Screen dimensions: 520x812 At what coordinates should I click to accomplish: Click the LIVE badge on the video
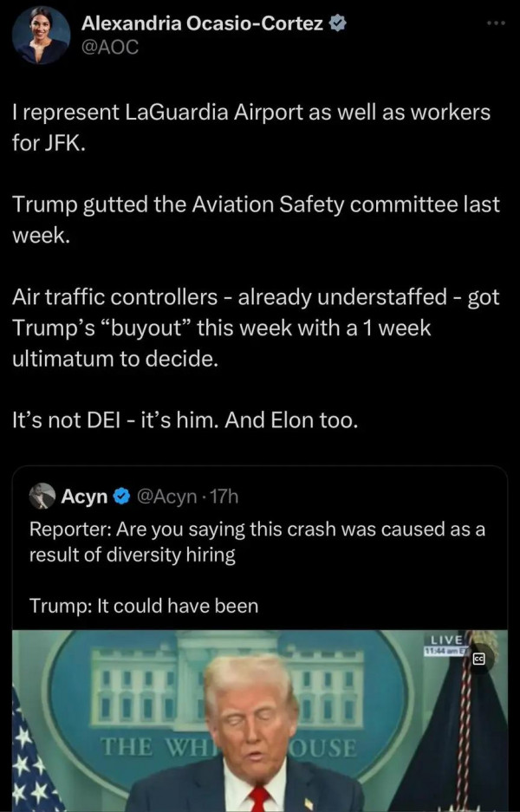(445, 640)
